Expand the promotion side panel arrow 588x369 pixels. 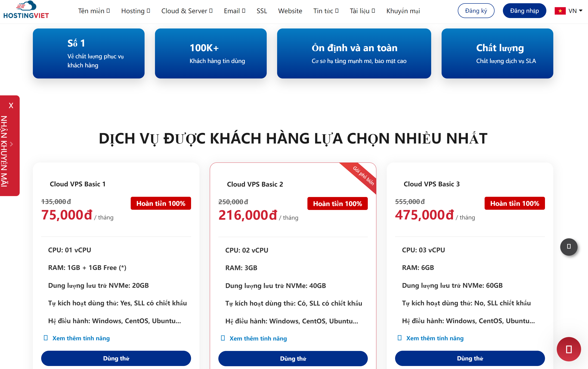[11, 144]
